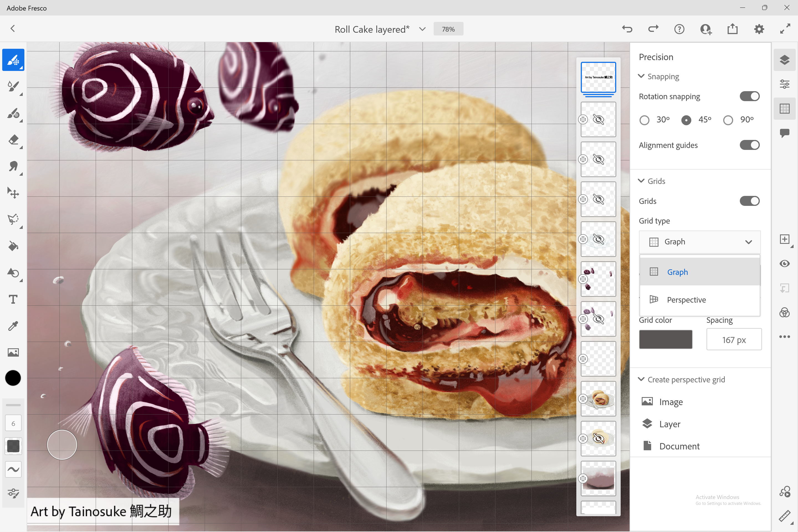Viewport: 798px width, 532px height.
Task: Redo the last action
Action: tap(653, 29)
